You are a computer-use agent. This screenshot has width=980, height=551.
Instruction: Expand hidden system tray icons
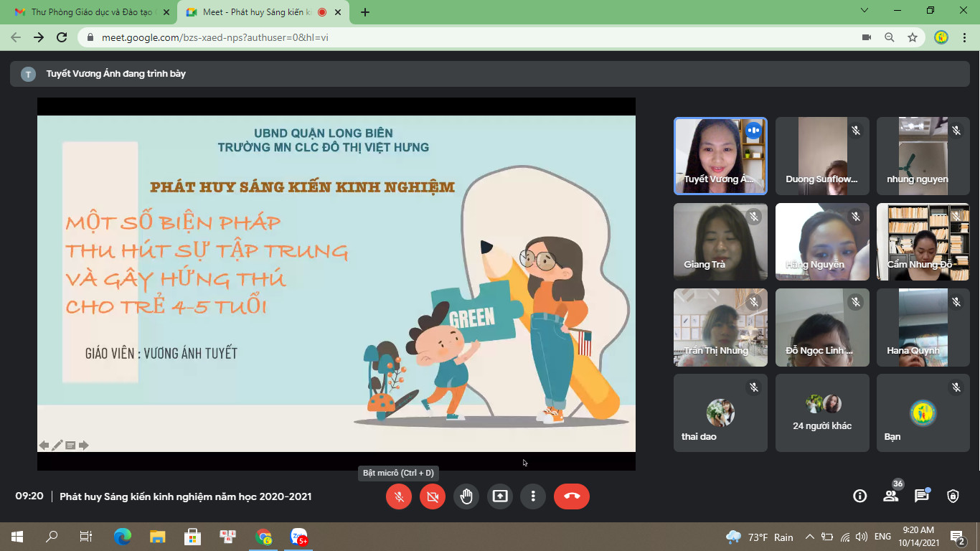click(x=810, y=537)
